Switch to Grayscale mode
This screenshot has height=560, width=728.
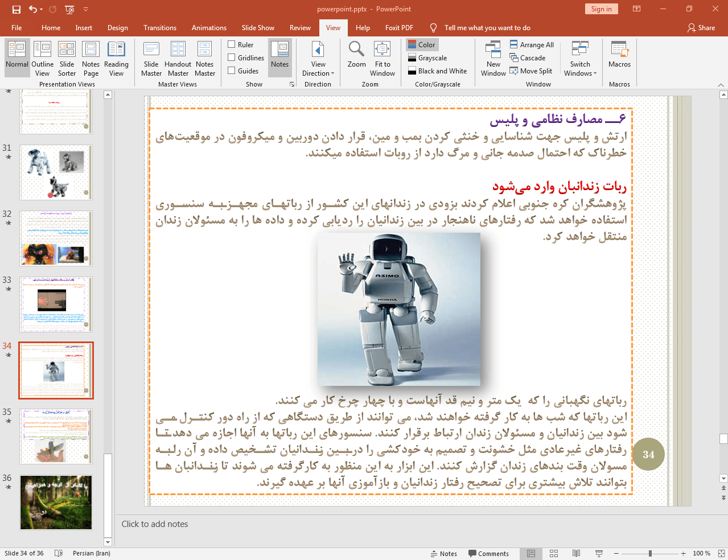coord(428,58)
